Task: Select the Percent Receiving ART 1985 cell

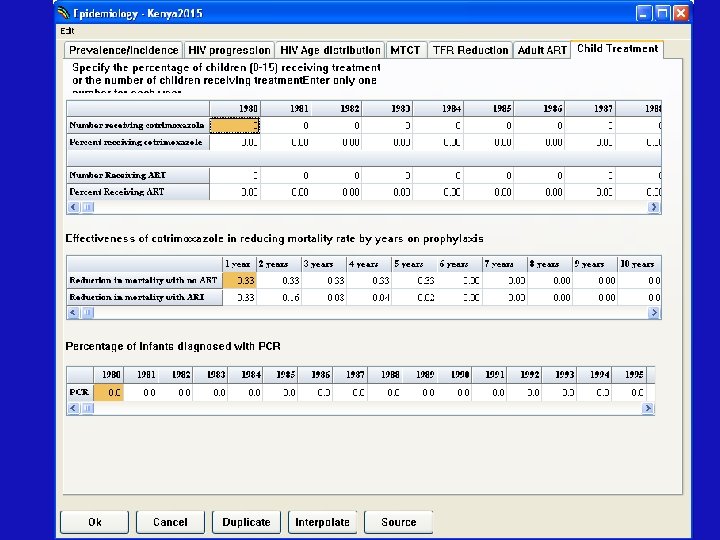Action: click(x=489, y=192)
